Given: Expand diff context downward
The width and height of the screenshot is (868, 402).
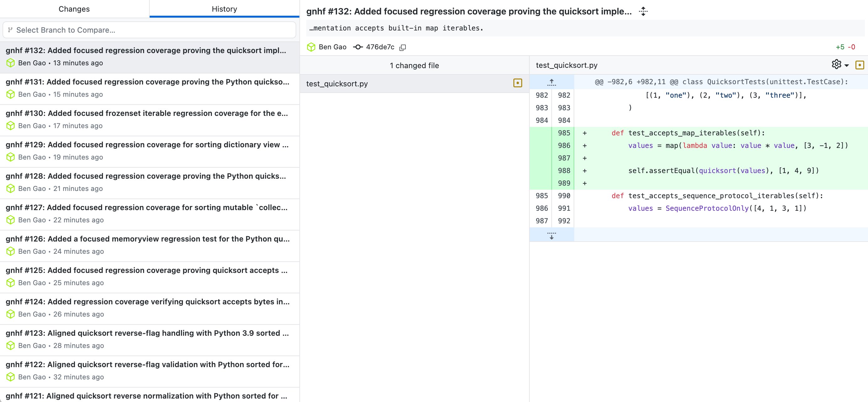Looking at the screenshot, I should pyautogui.click(x=551, y=235).
